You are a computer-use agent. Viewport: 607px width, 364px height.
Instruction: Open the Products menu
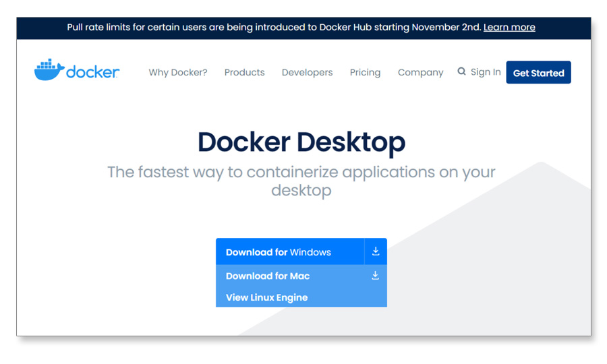click(x=245, y=72)
